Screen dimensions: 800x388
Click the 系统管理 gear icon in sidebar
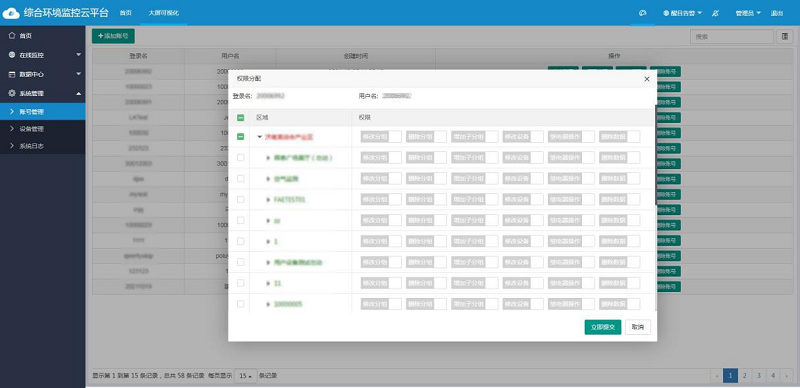pos(12,93)
